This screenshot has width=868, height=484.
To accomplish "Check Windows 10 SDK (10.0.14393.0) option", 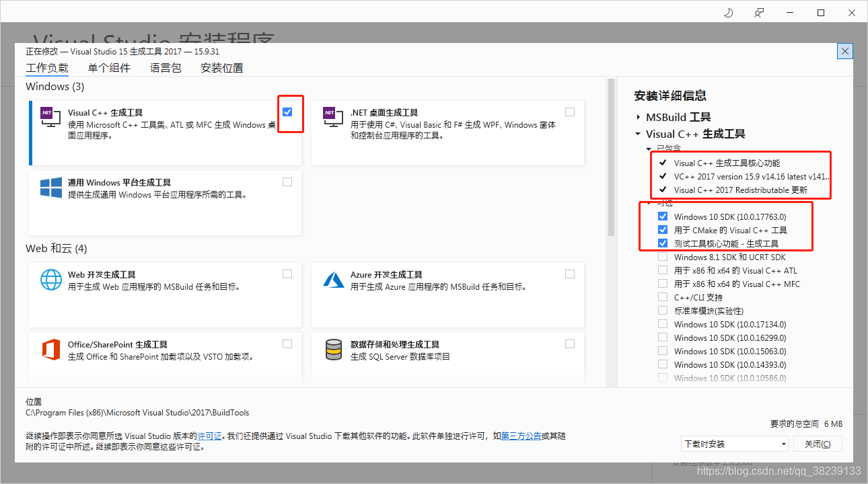I will click(663, 364).
